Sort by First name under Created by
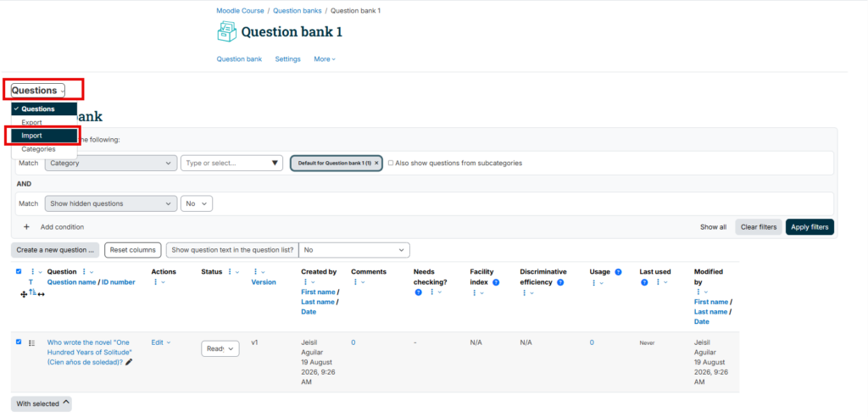 click(x=319, y=292)
